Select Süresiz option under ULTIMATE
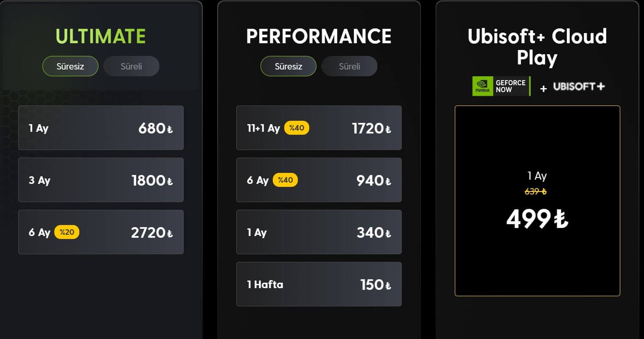644x339 pixels. pyautogui.click(x=70, y=67)
